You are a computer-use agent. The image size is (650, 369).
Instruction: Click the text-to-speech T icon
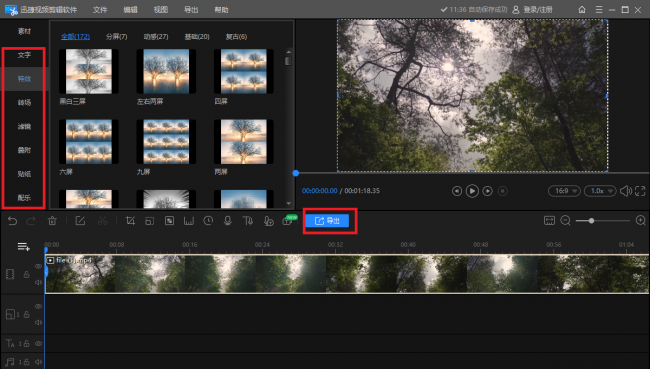247,221
